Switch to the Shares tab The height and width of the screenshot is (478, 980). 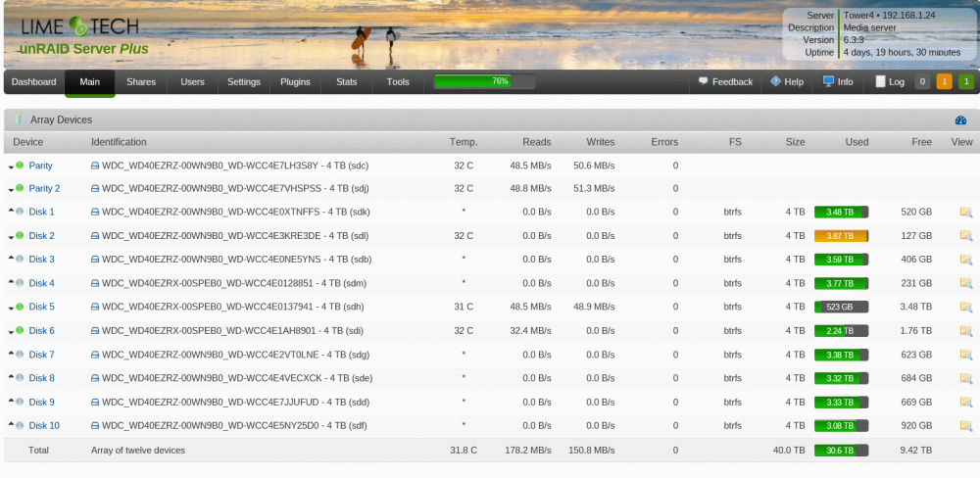tap(141, 82)
